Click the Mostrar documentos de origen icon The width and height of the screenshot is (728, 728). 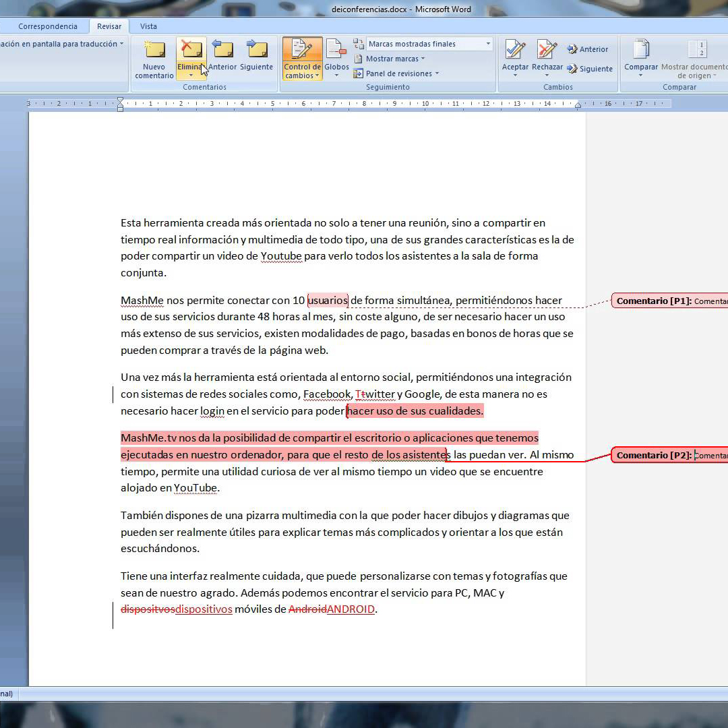697,49
